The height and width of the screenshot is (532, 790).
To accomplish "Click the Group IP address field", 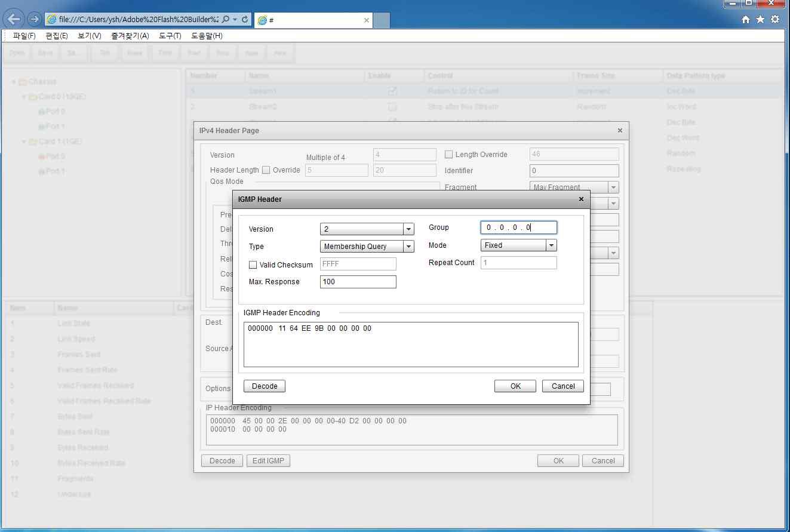I will [519, 227].
